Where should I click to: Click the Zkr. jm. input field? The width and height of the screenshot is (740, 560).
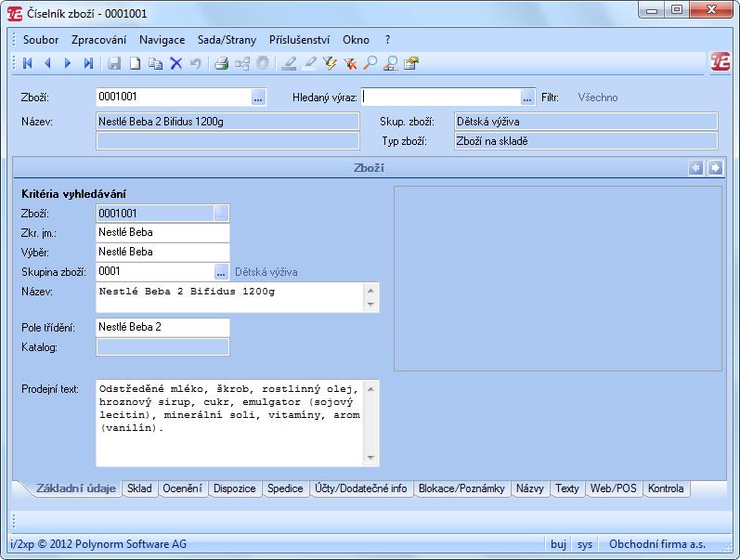pyautogui.click(x=162, y=233)
